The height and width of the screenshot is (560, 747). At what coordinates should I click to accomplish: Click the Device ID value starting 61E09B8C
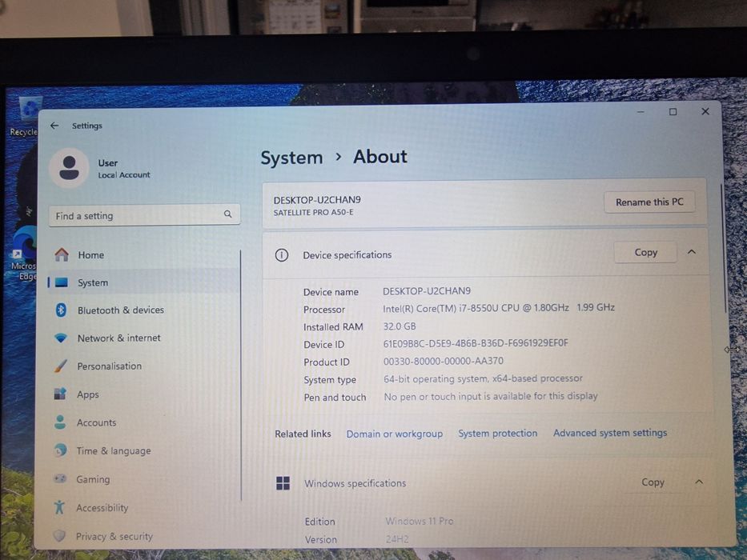[476, 343]
